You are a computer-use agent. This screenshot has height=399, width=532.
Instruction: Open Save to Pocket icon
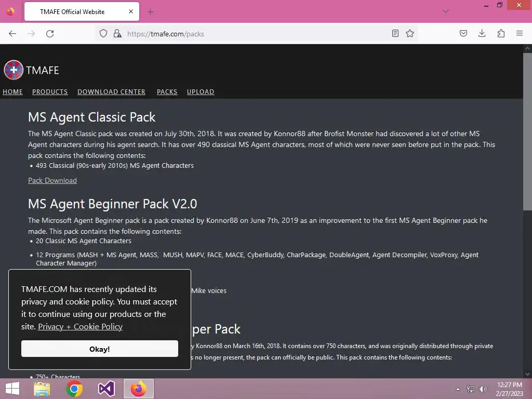(463, 33)
